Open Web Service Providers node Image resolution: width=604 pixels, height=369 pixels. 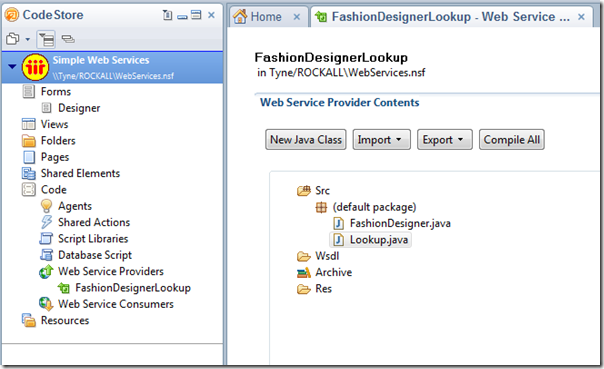point(111,272)
